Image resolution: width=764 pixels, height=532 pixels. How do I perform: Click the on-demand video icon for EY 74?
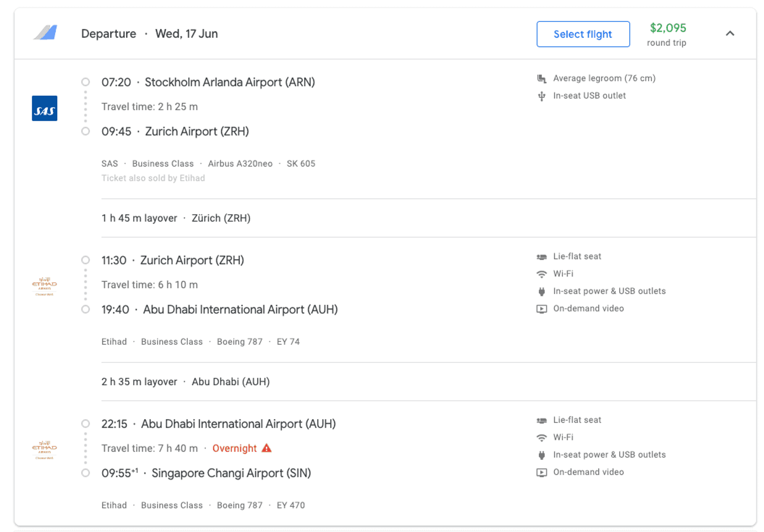tap(541, 309)
